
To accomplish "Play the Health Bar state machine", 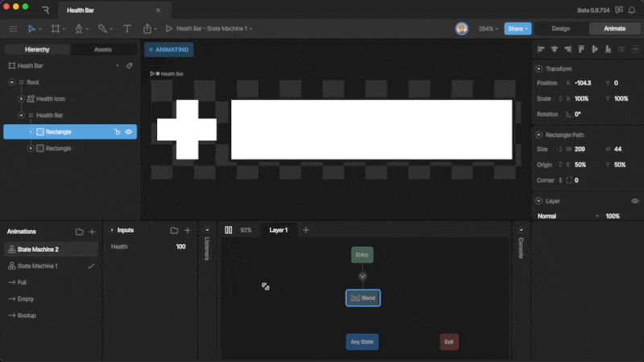I will (169, 29).
